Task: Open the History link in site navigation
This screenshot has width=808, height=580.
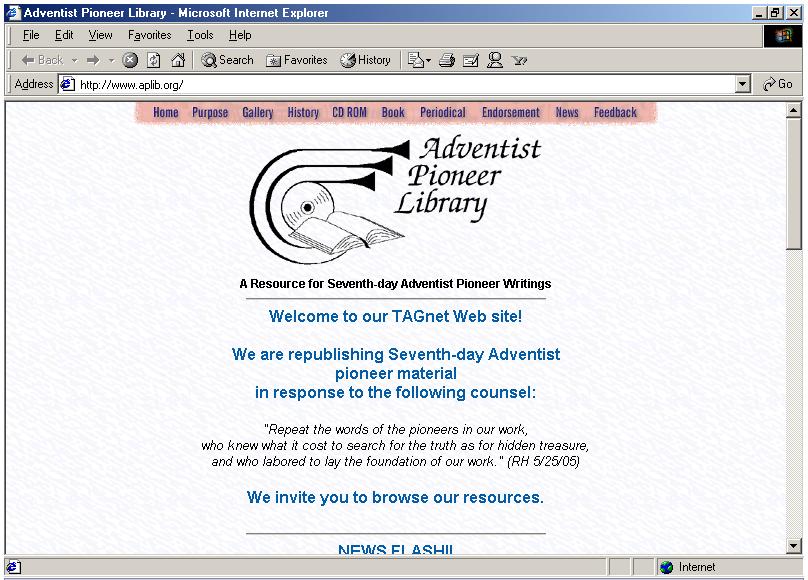Action: 303,112
